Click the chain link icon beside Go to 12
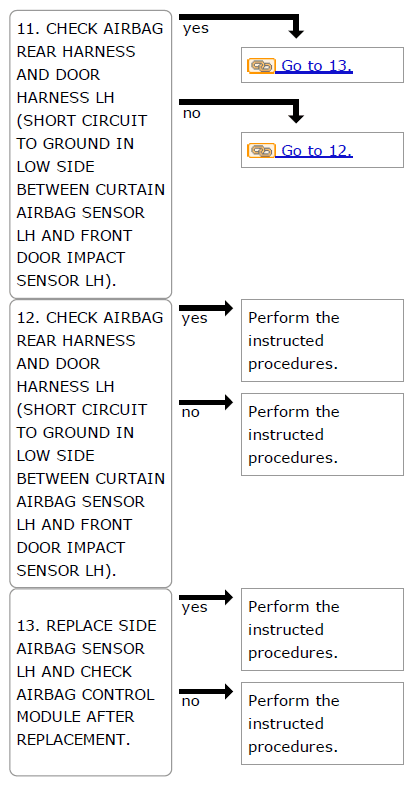This screenshot has width=413, height=786. (261, 150)
